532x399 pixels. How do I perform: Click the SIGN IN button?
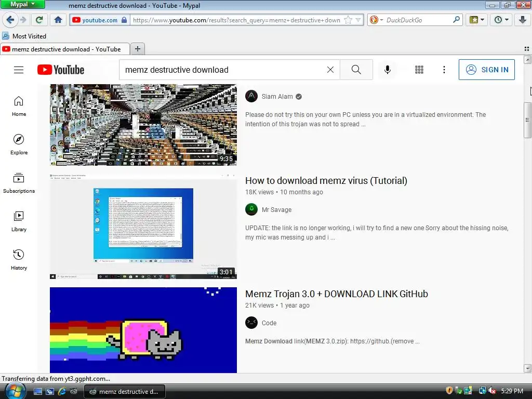click(x=486, y=70)
